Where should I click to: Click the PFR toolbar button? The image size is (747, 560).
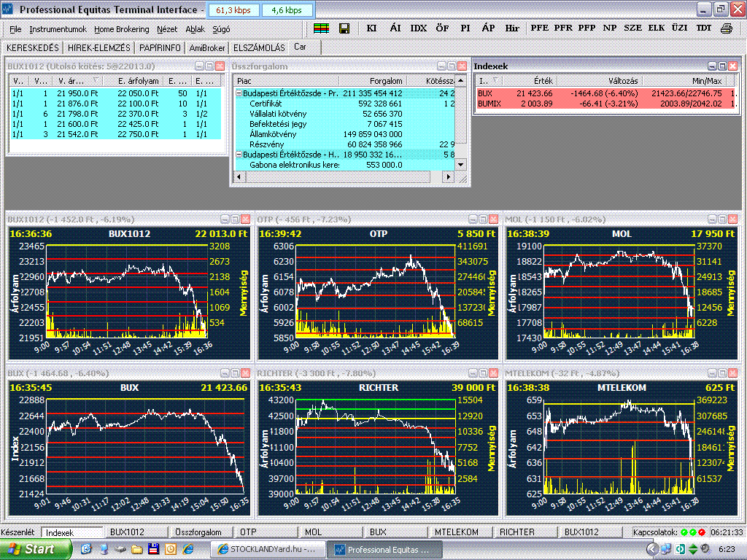point(563,28)
